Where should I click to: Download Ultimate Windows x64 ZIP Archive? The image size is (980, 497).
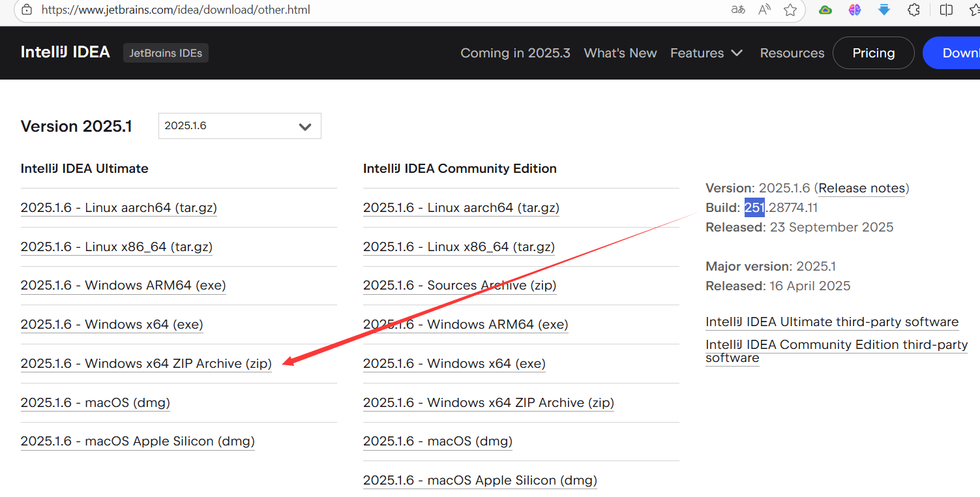(x=146, y=363)
